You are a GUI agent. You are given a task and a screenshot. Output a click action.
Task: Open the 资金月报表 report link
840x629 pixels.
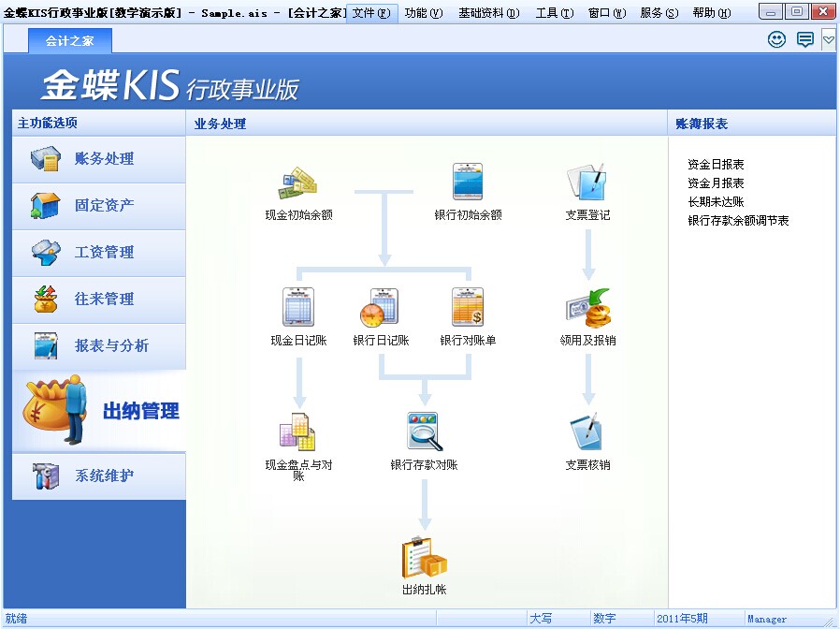(716, 183)
